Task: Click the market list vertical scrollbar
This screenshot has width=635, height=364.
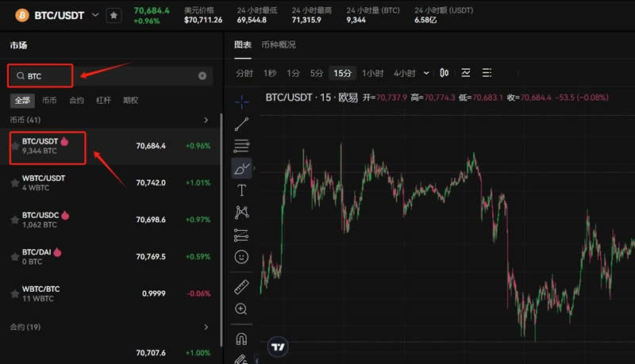Action: 221,214
